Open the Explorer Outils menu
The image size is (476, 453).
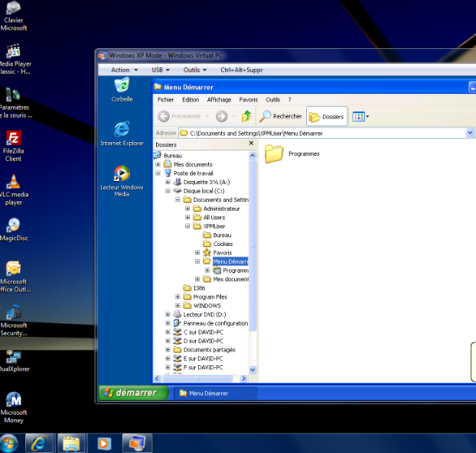[273, 100]
